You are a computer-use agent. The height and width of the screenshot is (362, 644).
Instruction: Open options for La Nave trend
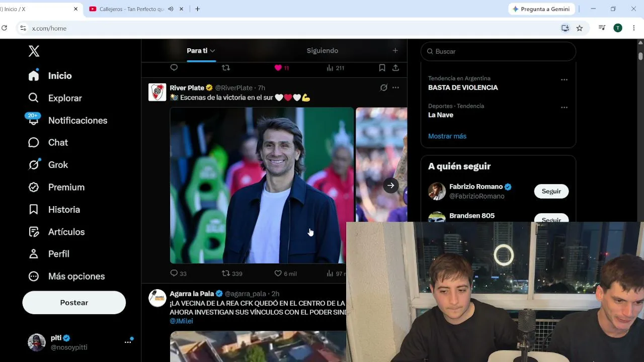click(x=564, y=107)
